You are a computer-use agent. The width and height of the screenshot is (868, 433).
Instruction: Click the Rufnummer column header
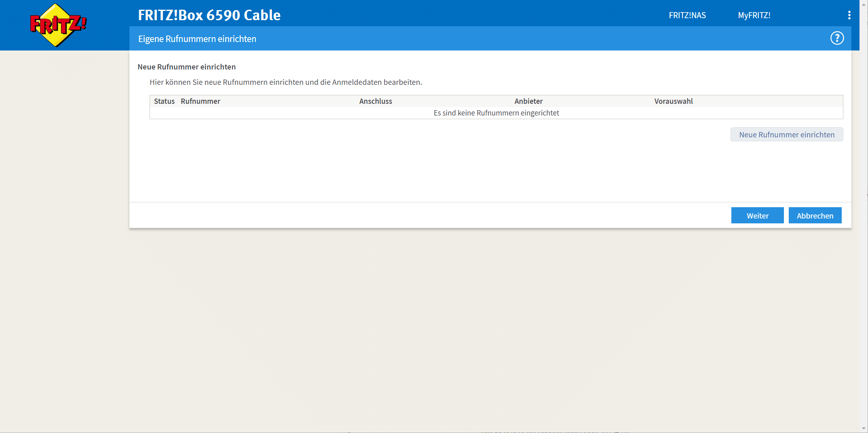pos(201,101)
